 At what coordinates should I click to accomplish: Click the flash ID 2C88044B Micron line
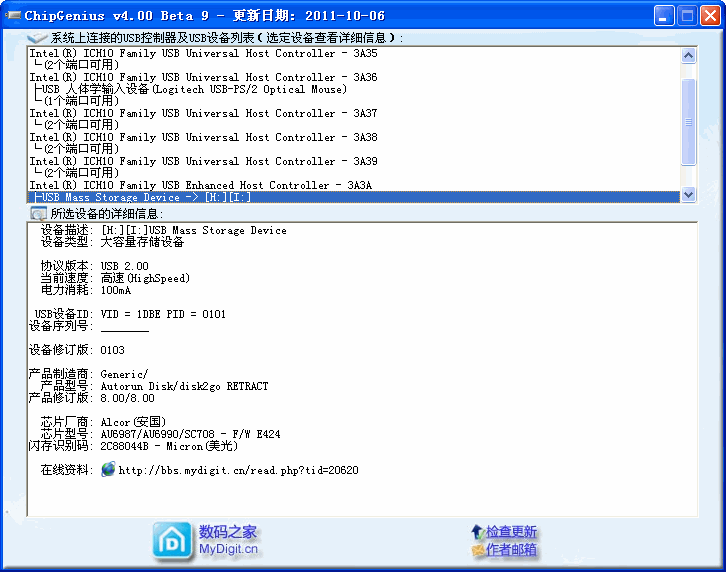(169, 446)
